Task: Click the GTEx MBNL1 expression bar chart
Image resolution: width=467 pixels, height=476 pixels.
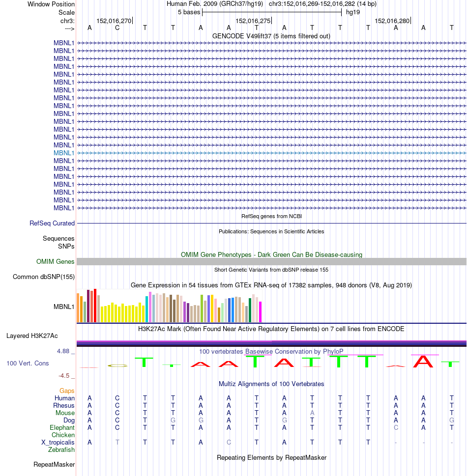Action: pos(169,306)
